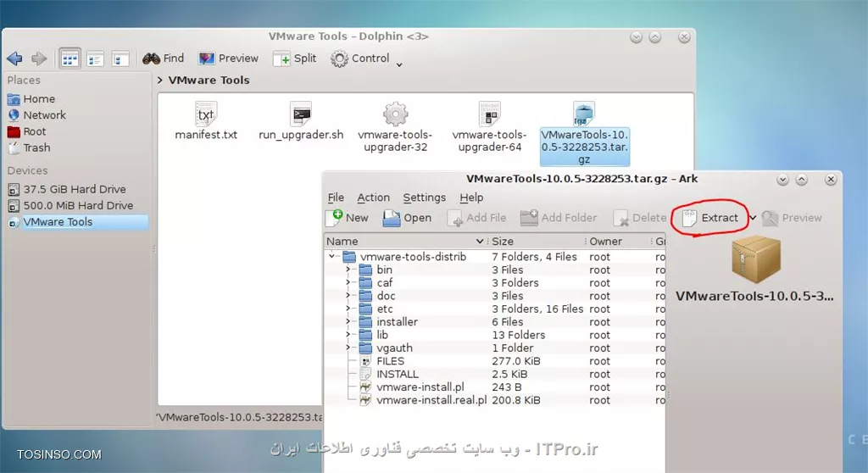Click '7 Folders, 4 Files' size cell
The width and height of the screenshot is (868, 473).
point(534,257)
